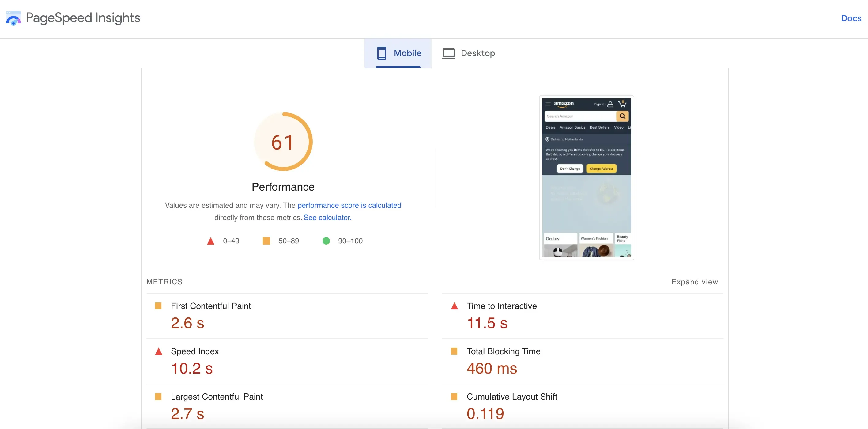Switch to the Mobile tab
The image size is (868, 429).
coord(408,53)
